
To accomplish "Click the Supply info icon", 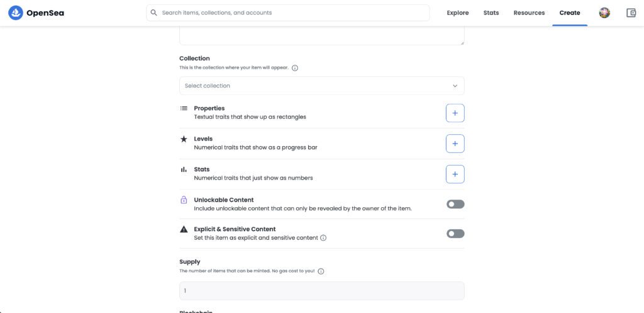I will pyautogui.click(x=321, y=271).
